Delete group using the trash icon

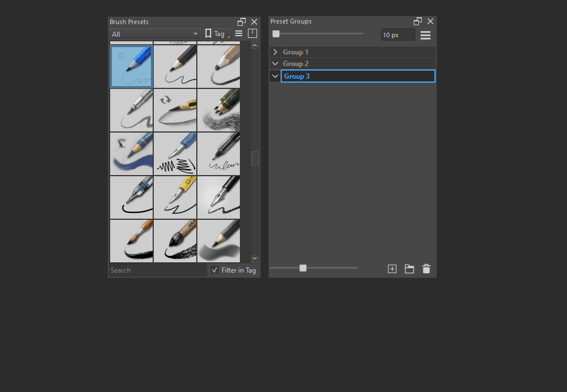point(426,269)
